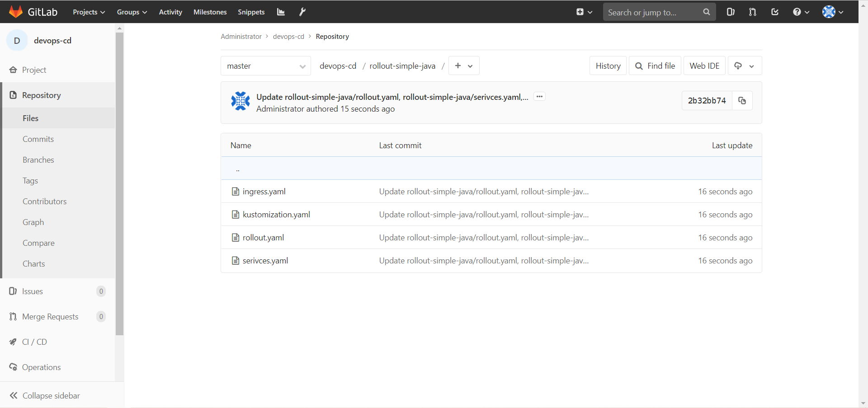The width and height of the screenshot is (868, 408).
Task: Expand the commit message ellipsis button
Action: coord(539,97)
